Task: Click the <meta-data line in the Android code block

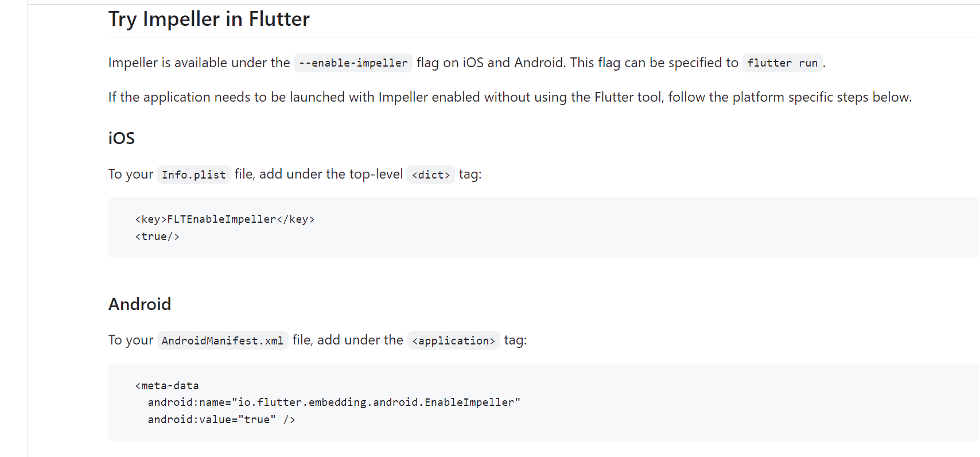Action: click(167, 386)
